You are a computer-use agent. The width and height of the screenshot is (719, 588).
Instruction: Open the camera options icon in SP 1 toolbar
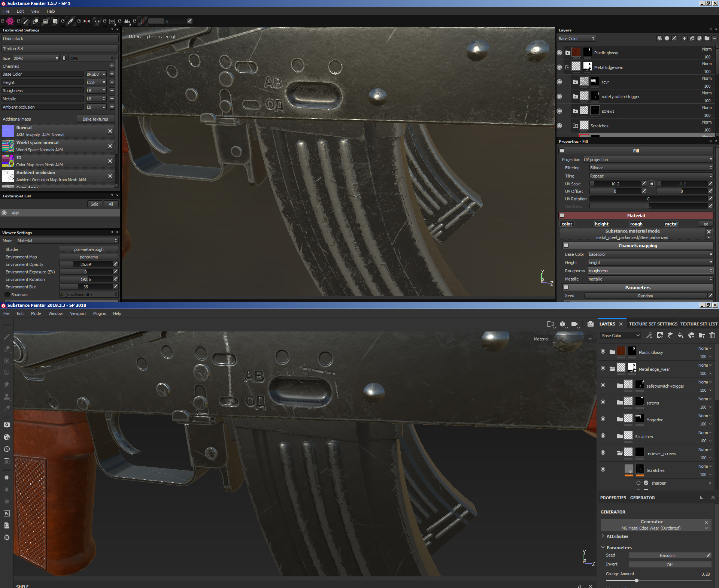(127, 21)
